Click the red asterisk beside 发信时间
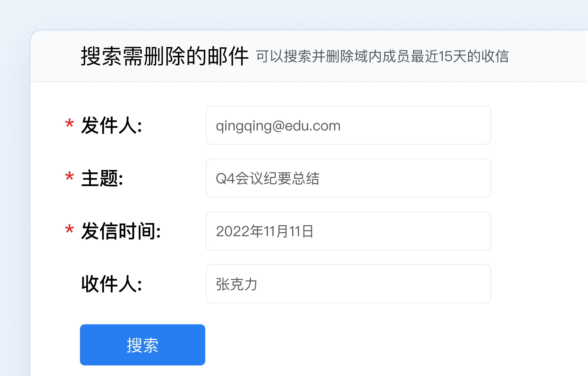Image resolution: width=588 pixels, height=376 pixels. [x=69, y=229]
